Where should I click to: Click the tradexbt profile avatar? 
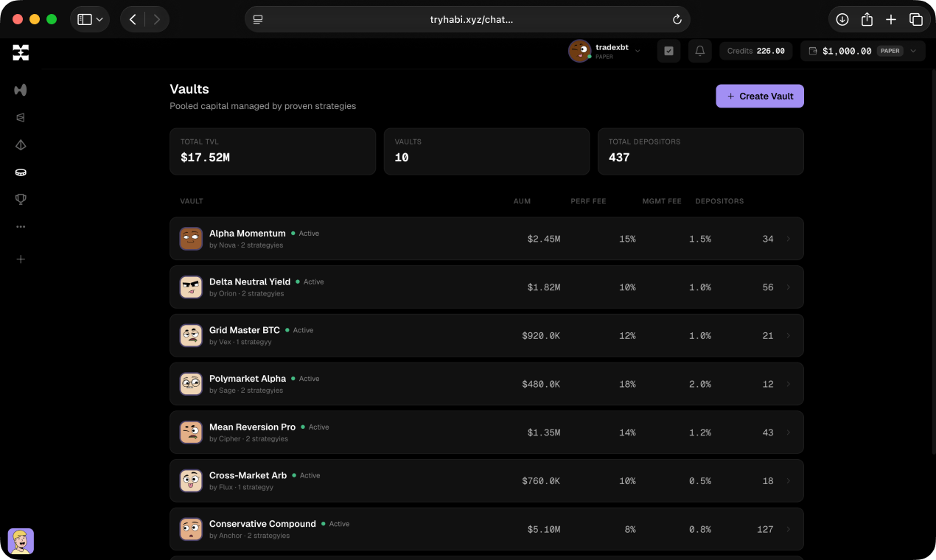click(580, 51)
